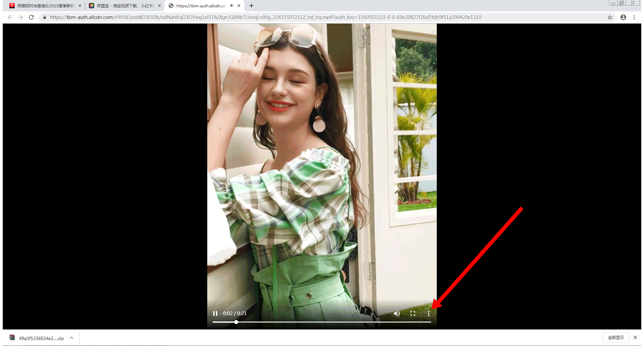Enter video fullscreen mode
644x346 pixels.
(413, 313)
